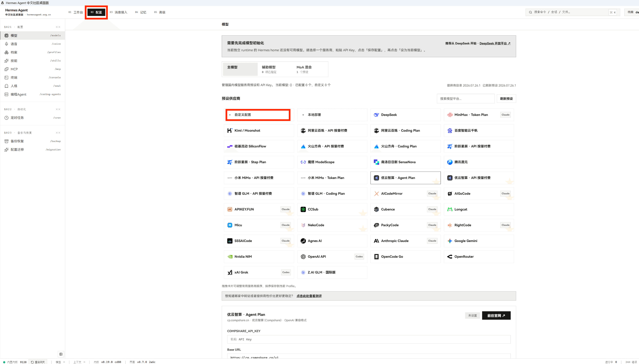This screenshot has height=364, width=639.
Task: Click the 内置内核 9120 status bar entry
Action: 15,362
